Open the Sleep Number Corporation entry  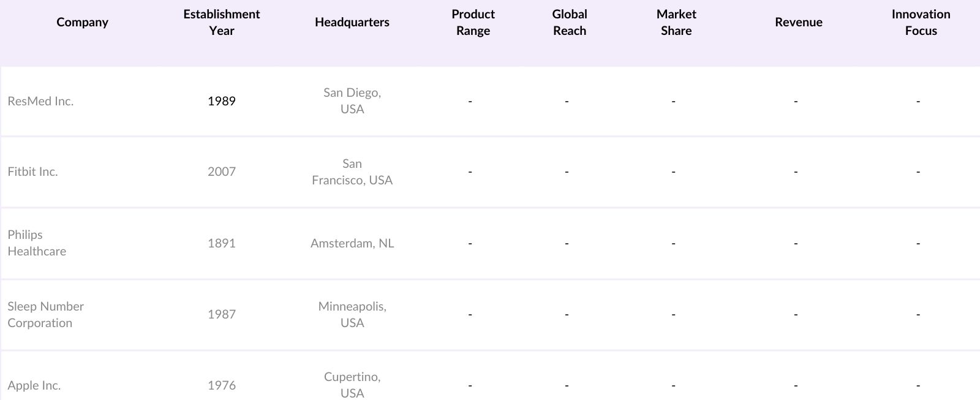tap(45, 314)
